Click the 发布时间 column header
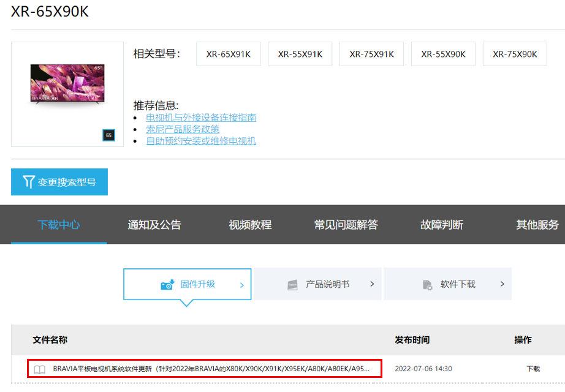The height and width of the screenshot is (392, 565). click(x=412, y=340)
